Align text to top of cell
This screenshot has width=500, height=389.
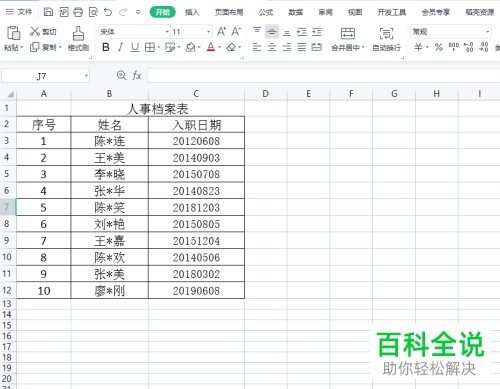click(257, 32)
